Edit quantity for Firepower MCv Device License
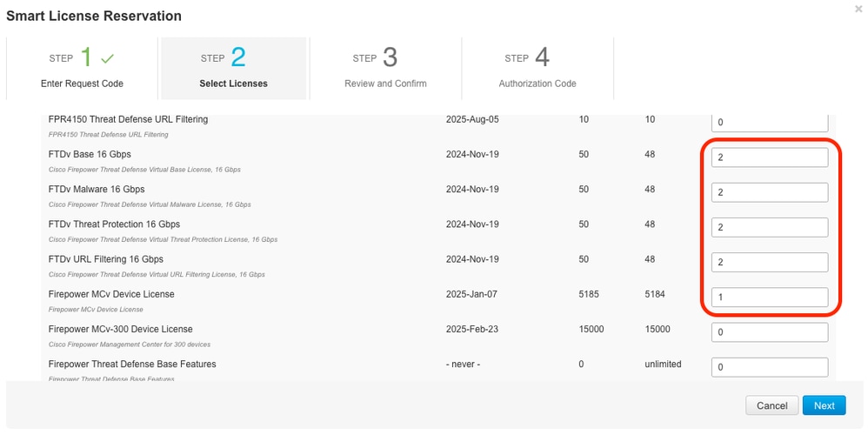The width and height of the screenshot is (868, 435). [x=770, y=298]
